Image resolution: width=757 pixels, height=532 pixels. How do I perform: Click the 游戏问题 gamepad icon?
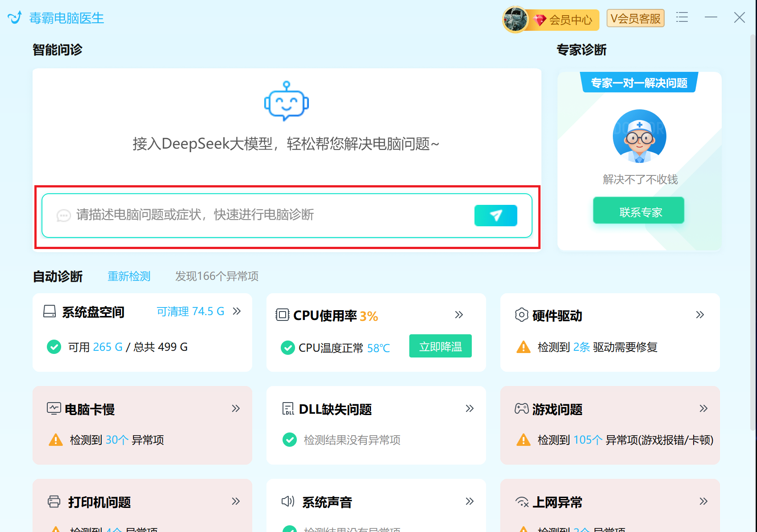coord(521,408)
